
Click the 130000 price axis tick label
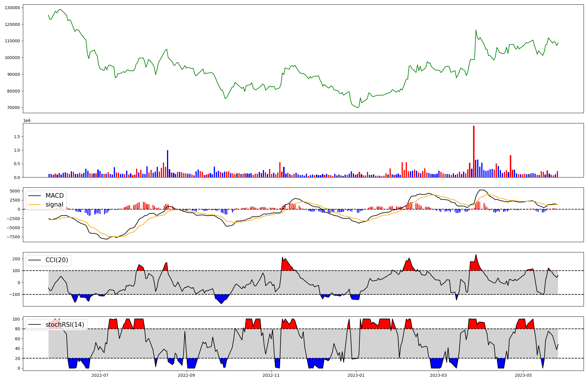coord(12,8)
